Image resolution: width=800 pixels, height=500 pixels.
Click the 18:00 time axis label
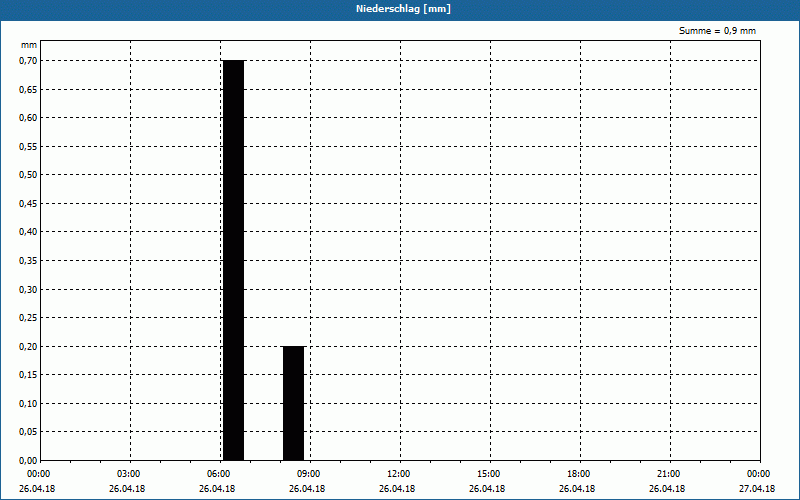point(579,474)
